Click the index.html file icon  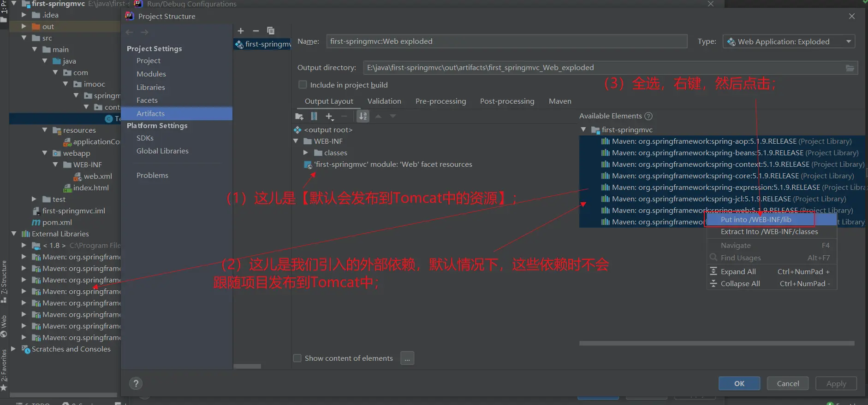67,188
